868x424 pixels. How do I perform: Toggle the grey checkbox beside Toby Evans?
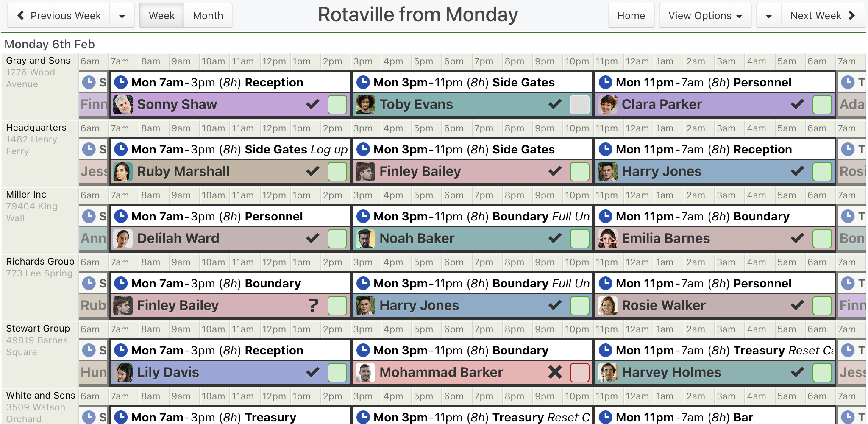pos(579,104)
